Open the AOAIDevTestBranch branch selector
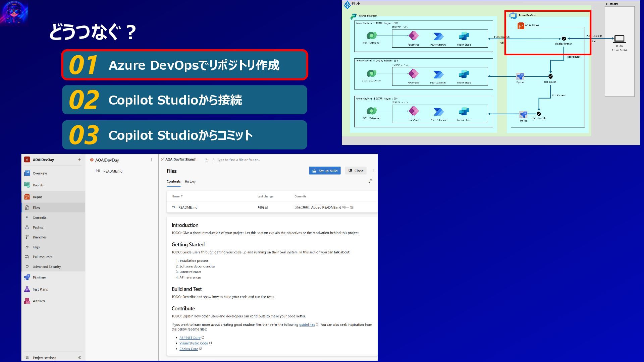 pos(179,160)
